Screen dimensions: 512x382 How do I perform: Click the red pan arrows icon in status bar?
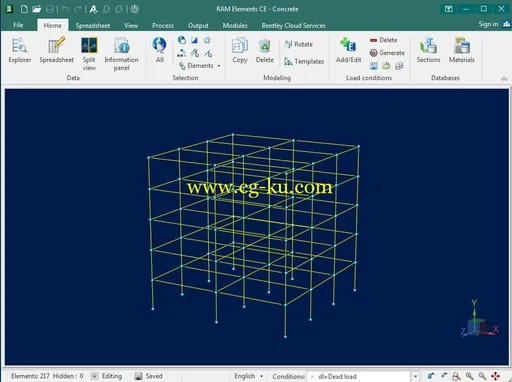(x=495, y=376)
